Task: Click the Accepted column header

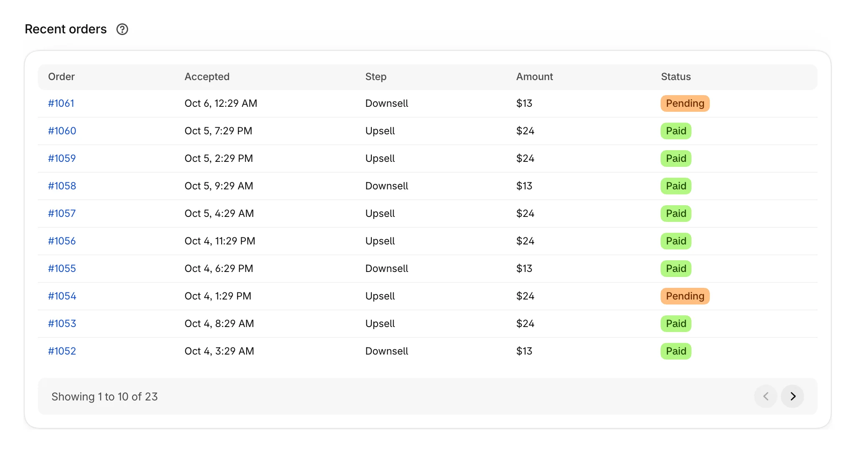Action: (x=207, y=77)
